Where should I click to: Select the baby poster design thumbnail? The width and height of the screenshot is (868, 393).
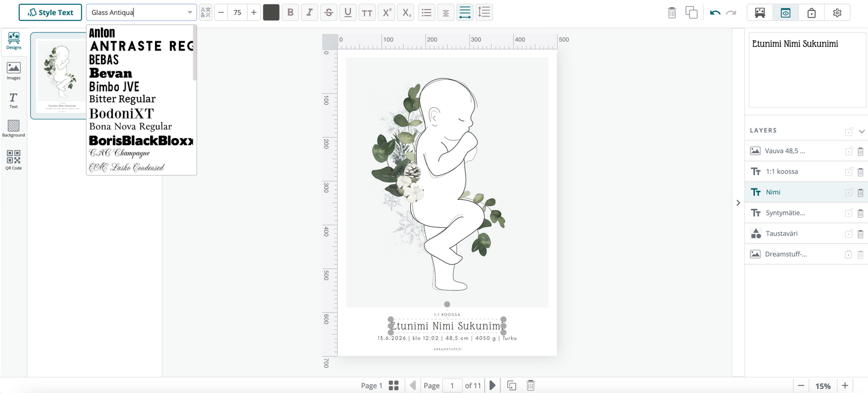click(x=59, y=76)
